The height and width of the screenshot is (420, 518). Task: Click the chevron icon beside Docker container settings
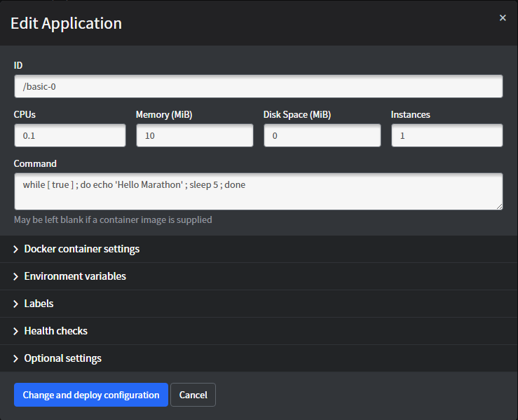click(x=16, y=249)
